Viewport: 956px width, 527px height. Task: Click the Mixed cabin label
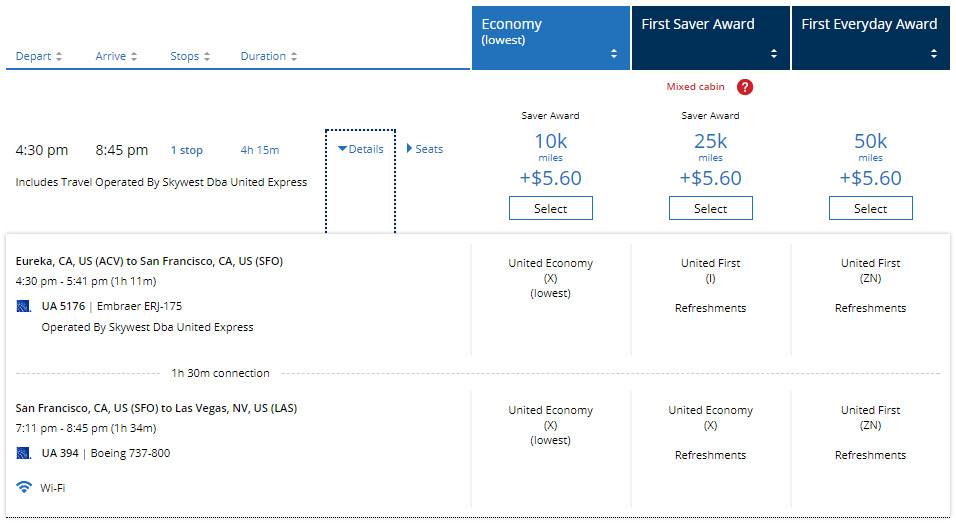coord(695,87)
